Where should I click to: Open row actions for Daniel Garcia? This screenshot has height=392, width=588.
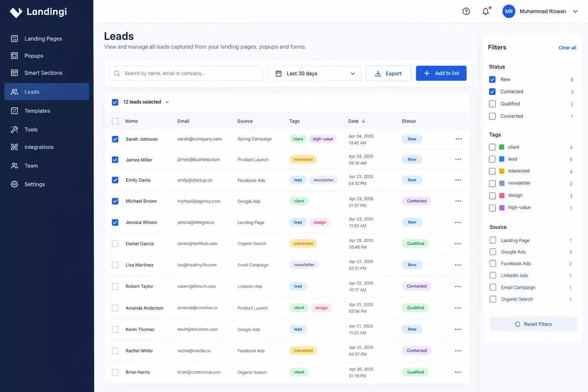click(x=458, y=243)
